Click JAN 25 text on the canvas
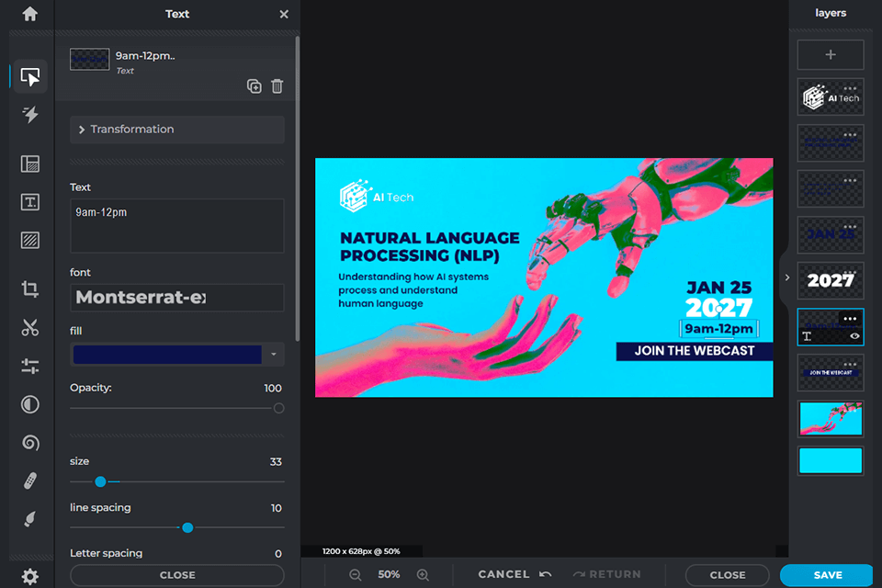Viewport: 882px width, 588px height. click(718, 288)
